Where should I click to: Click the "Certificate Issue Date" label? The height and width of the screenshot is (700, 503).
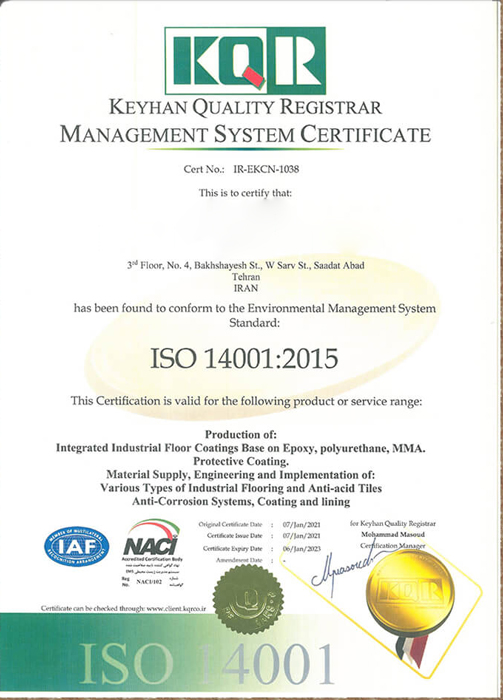234,536
